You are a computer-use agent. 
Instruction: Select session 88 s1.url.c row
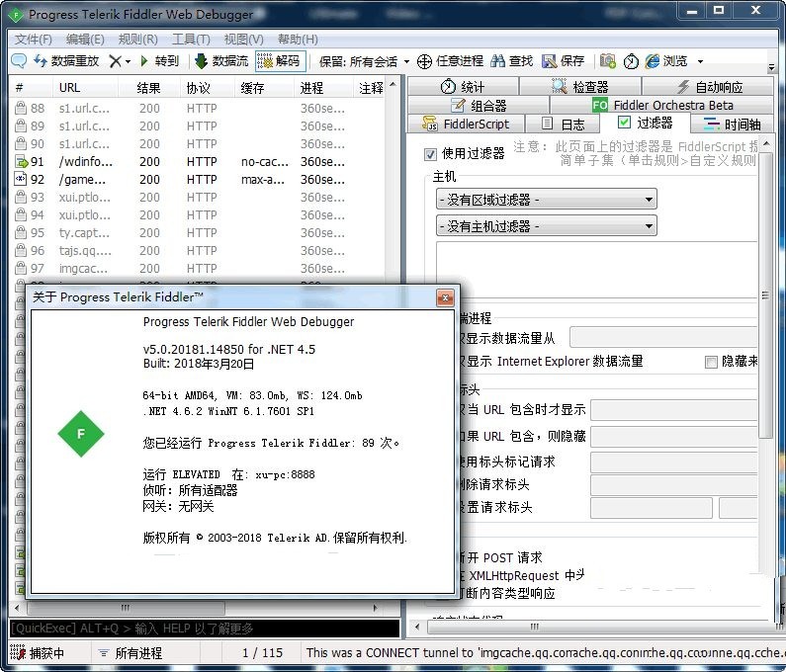tap(198, 109)
